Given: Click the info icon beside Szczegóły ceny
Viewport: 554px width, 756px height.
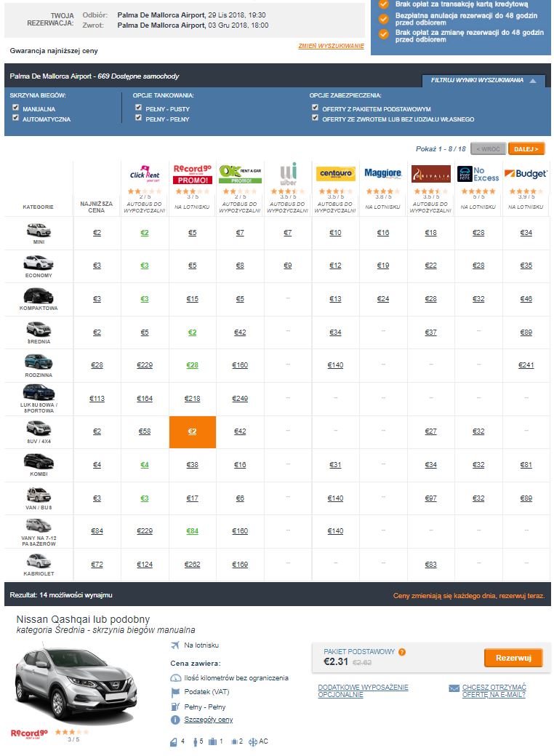Looking at the screenshot, I should coord(175,720).
